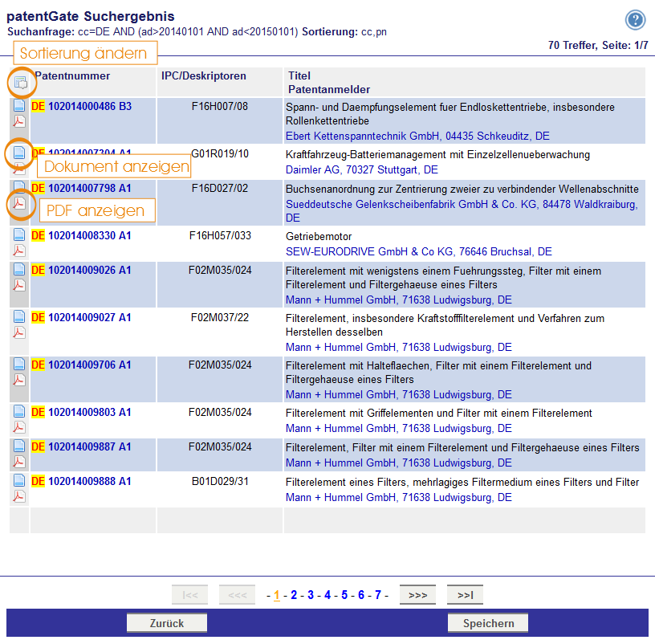Screen dimensions: 655x644
Task: Open PDF for the Getriebemotor patent
Action: [x=19, y=251]
